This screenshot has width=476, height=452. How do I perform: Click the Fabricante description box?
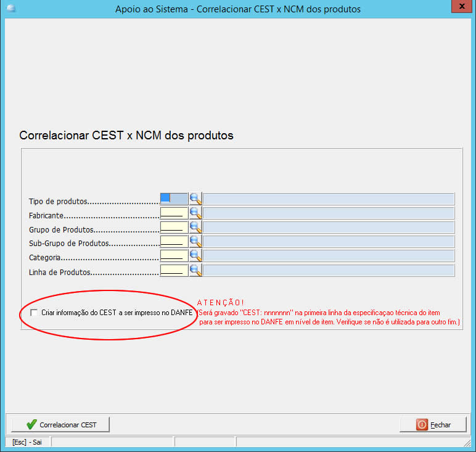[x=329, y=213]
